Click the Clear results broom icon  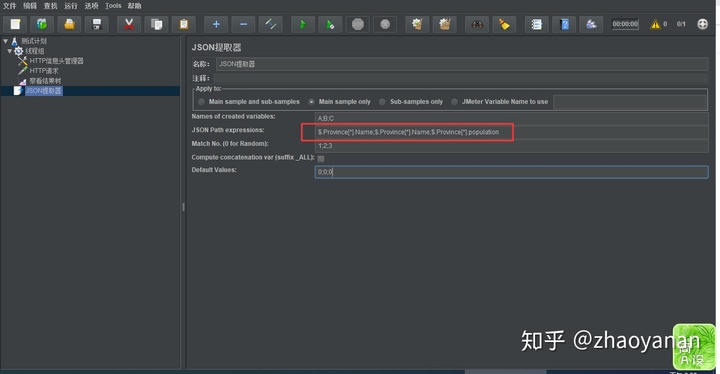point(417,24)
